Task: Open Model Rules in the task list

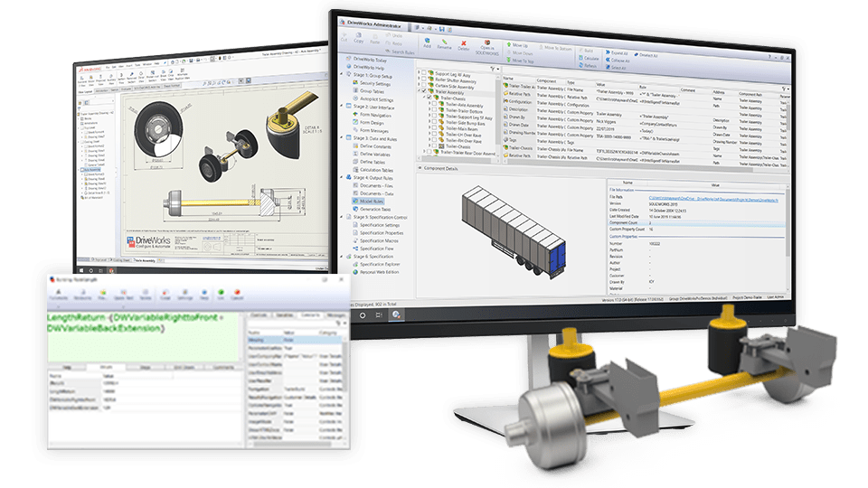Action: [x=374, y=200]
